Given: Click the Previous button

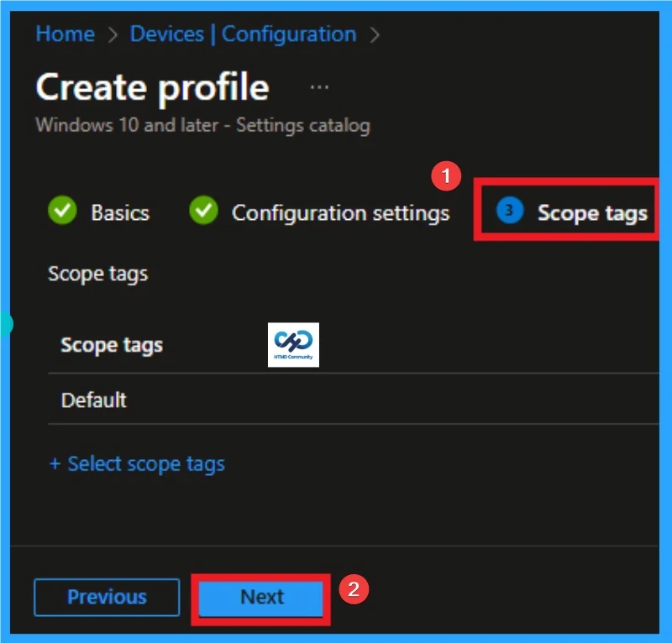Looking at the screenshot, I should (106, 597).
